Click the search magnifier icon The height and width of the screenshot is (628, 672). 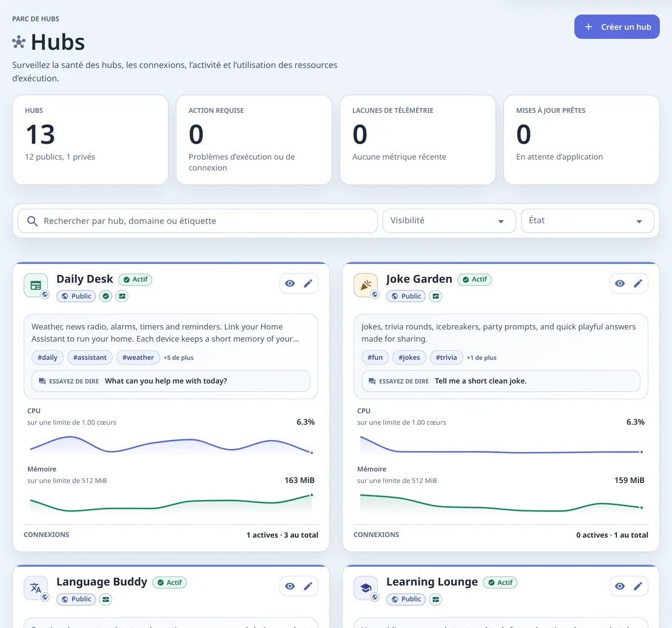(33, 221)
